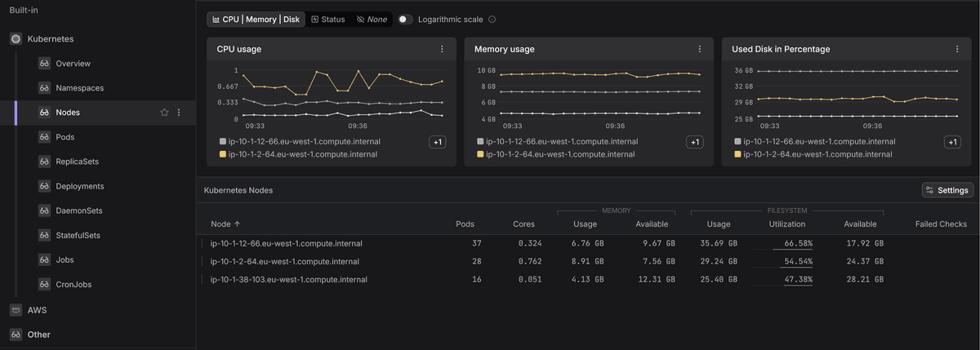Click the binoculars icon beside Namespaces
Screen dimensions: 980x350
point(45,87)
